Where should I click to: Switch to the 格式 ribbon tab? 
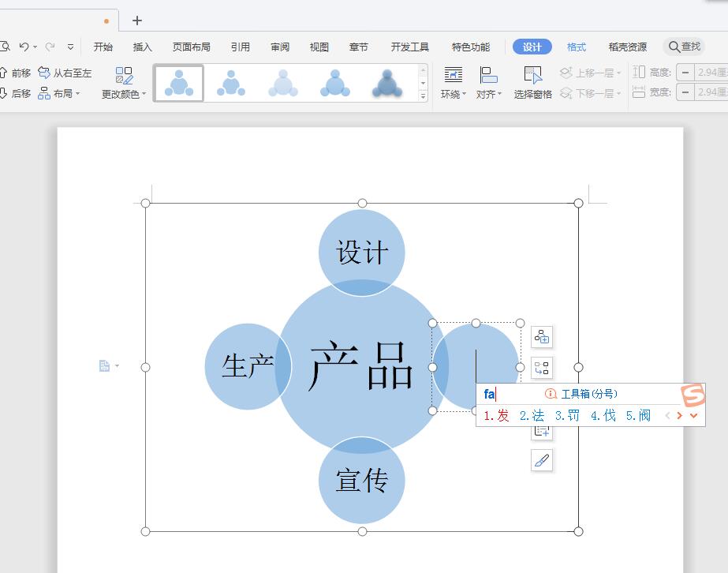point(576,47)
